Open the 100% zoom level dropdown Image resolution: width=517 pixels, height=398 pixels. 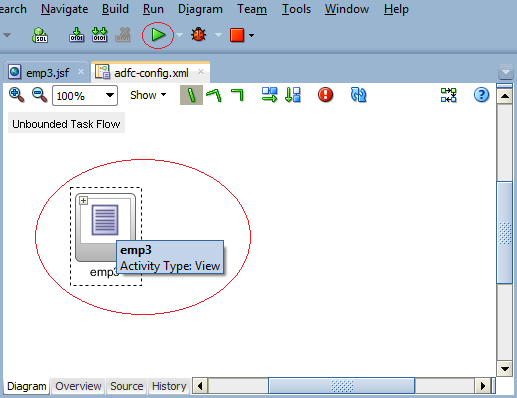coord(85,96)
